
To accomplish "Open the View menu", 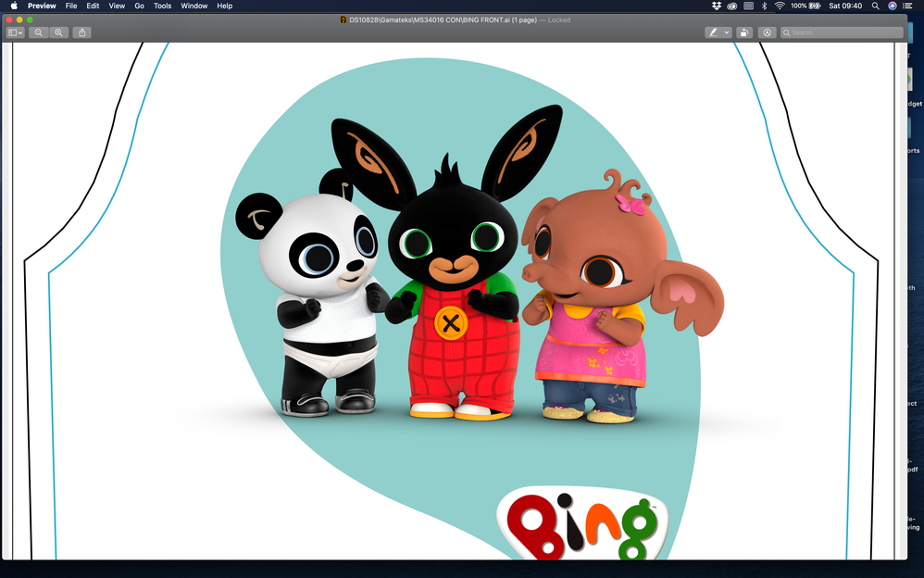I will (x=117, y=6).
